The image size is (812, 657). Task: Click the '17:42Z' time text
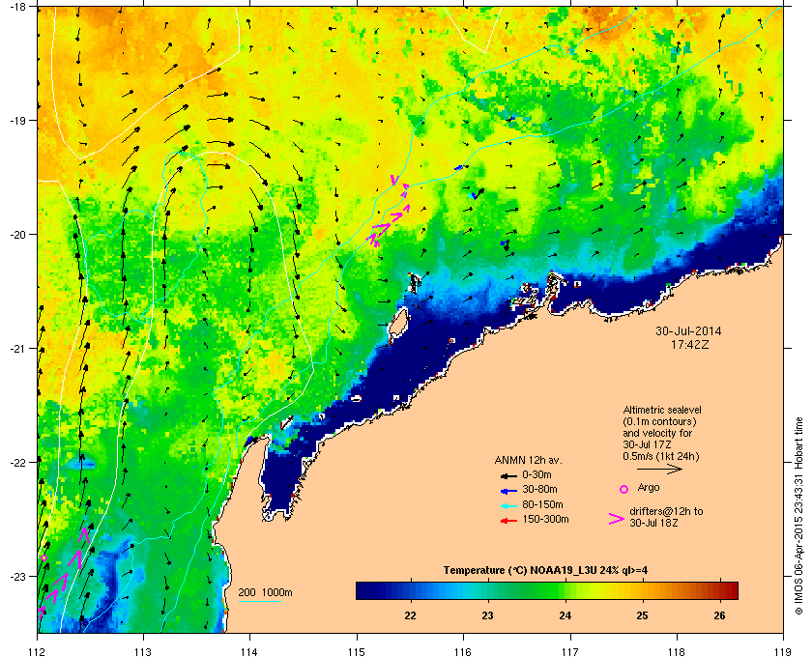click(689, 344)
